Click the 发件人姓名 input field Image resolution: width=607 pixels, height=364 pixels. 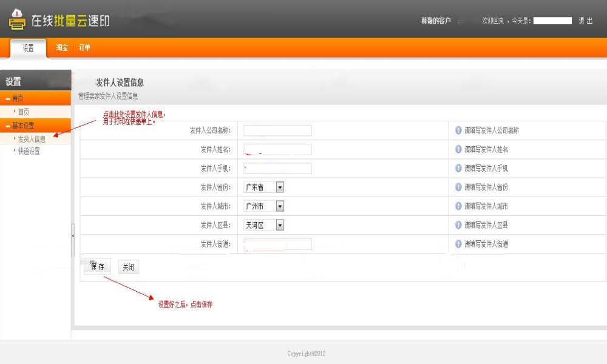click(x=277, y=149)
